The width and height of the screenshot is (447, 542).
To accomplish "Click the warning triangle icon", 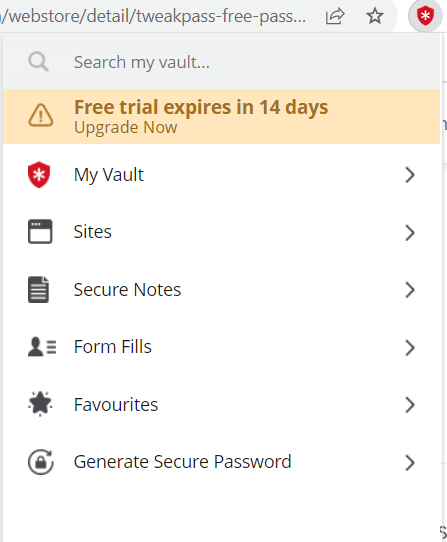I will click(x=40, y=115).
